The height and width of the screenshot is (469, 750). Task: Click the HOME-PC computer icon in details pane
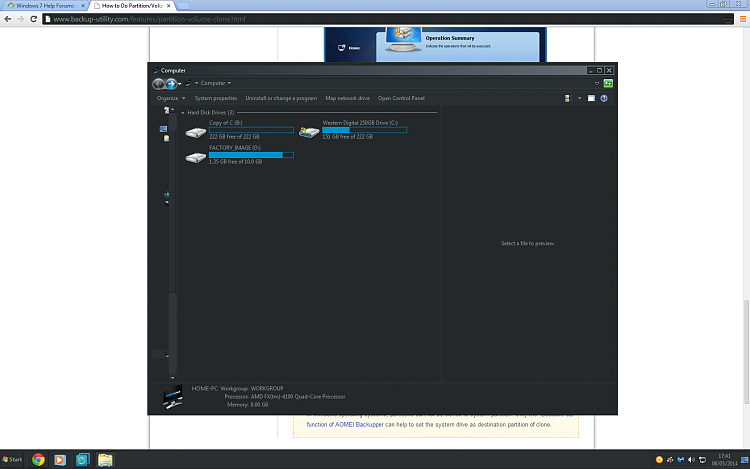pos(172,397)
